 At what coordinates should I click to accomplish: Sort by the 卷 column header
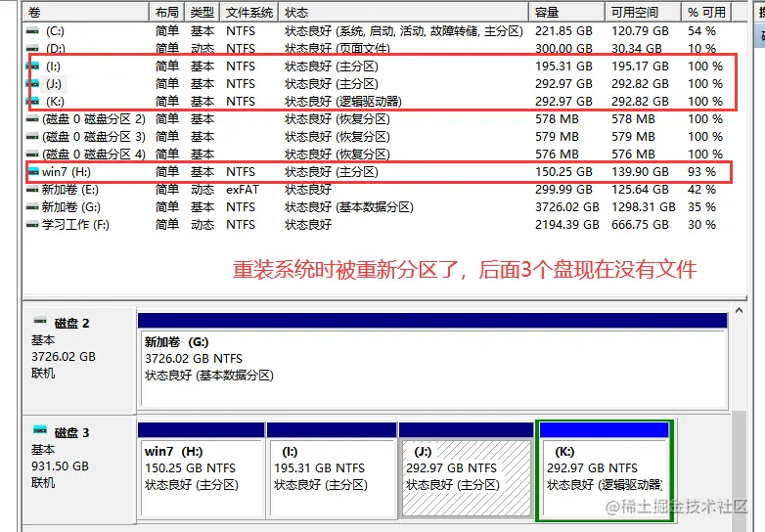tap(86, 12)
